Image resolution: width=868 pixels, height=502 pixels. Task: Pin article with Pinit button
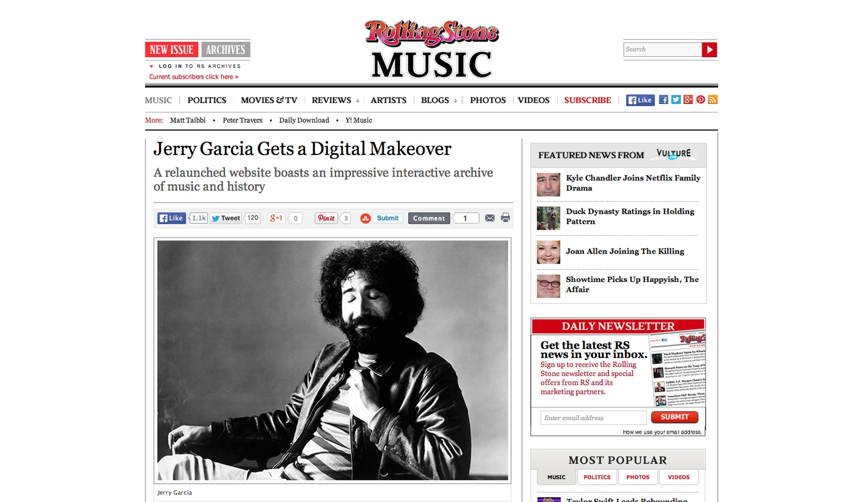(326, 218)
